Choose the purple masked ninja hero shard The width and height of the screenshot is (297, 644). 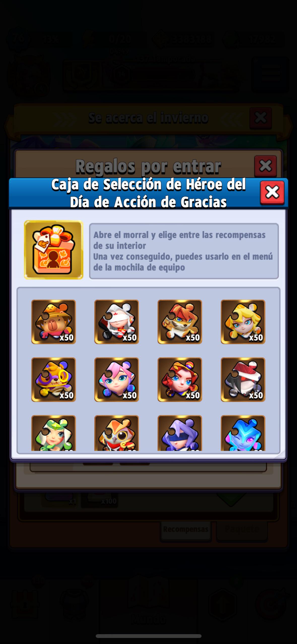[x=180, y=433]
